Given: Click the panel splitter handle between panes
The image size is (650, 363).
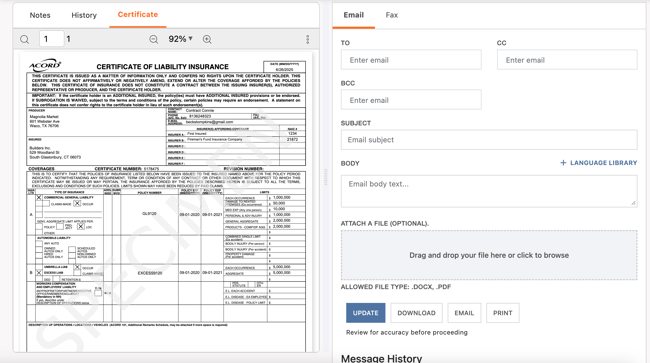Looking at the screenshot, I should click(326, 177).
